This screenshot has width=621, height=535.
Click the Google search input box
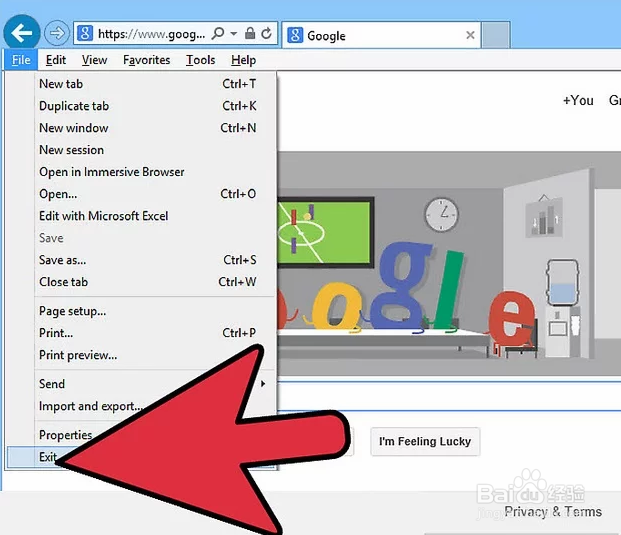[449, 396]
